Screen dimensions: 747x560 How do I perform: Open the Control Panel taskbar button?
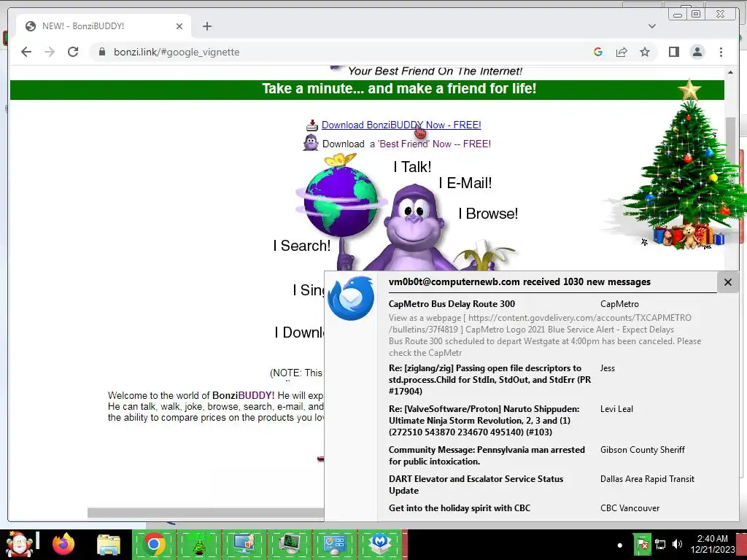pos(334,544)
